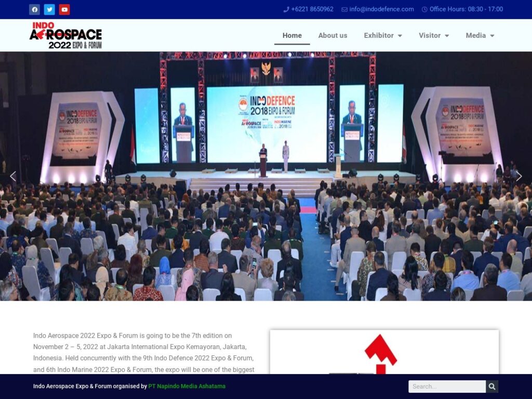
Task: Click the red arrow image card
Action: 384,352
